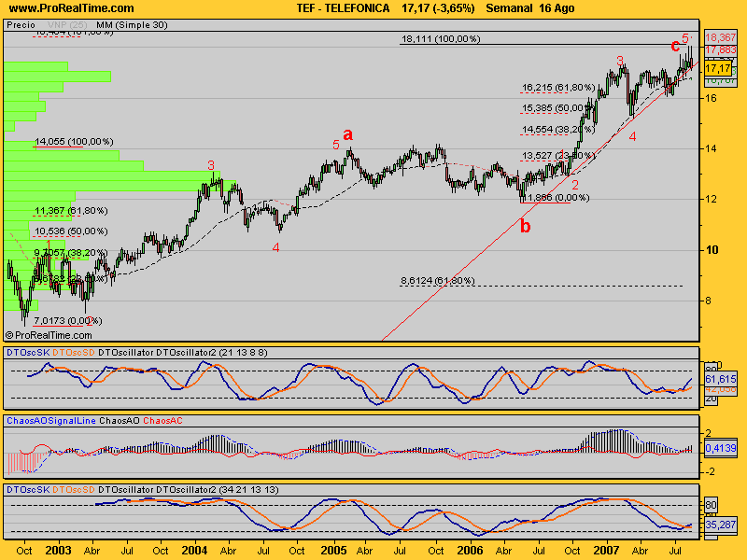The image size is (747, 560).
Task: Select the Precio legend label
Action: point(21,25)
